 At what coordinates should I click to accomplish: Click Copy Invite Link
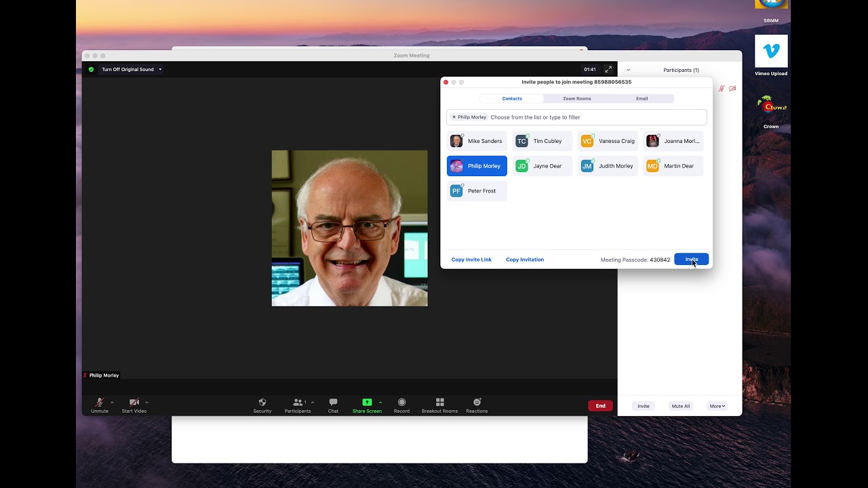471,260
